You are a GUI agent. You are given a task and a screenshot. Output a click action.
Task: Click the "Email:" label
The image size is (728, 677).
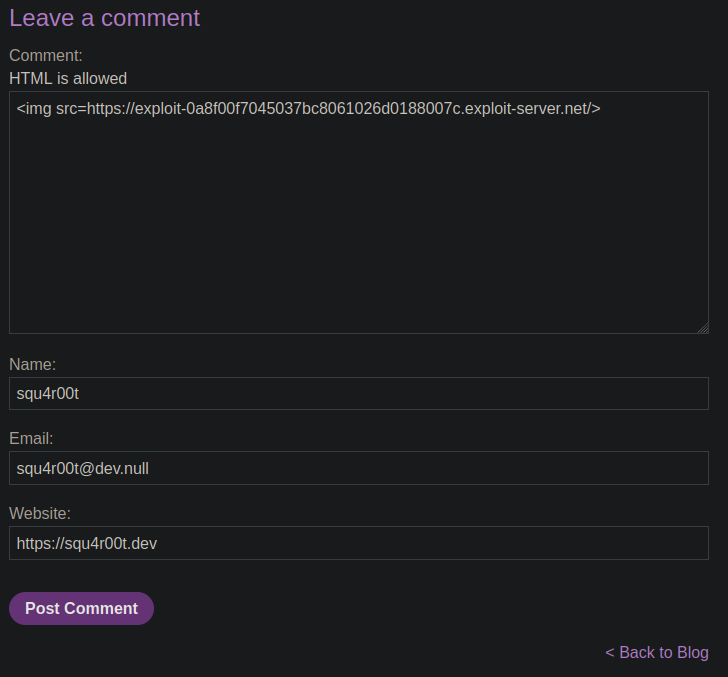(x=31, y=439)
